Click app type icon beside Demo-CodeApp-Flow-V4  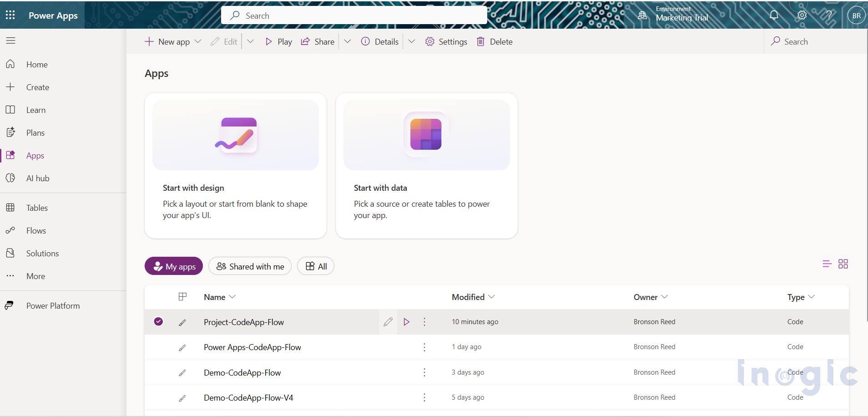pos(182,398)
